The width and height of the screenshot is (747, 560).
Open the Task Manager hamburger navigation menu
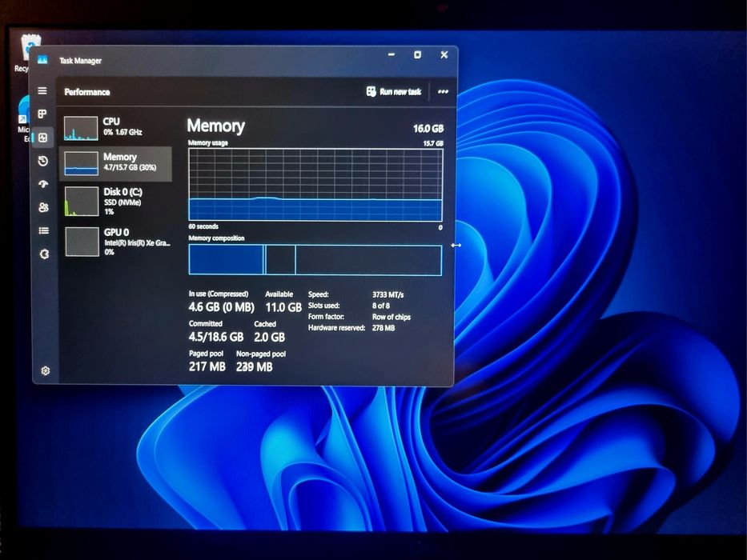[x=42, y=90]
